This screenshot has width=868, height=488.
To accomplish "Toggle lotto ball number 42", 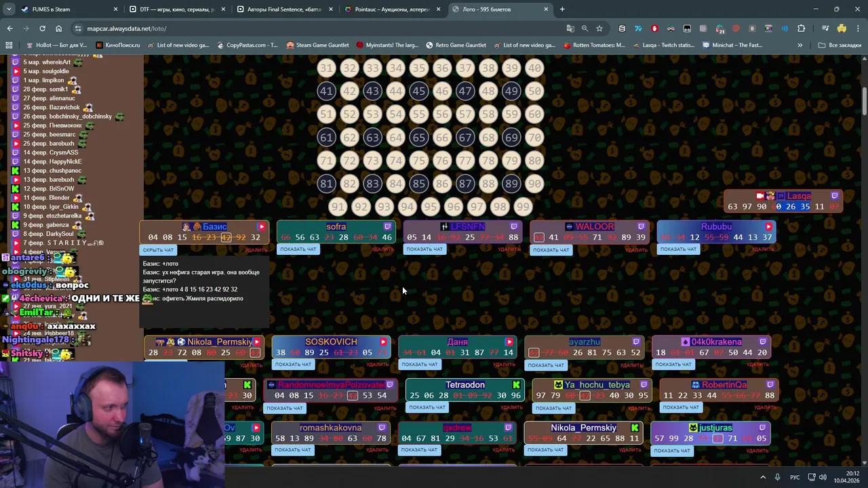I will [349, 91].
